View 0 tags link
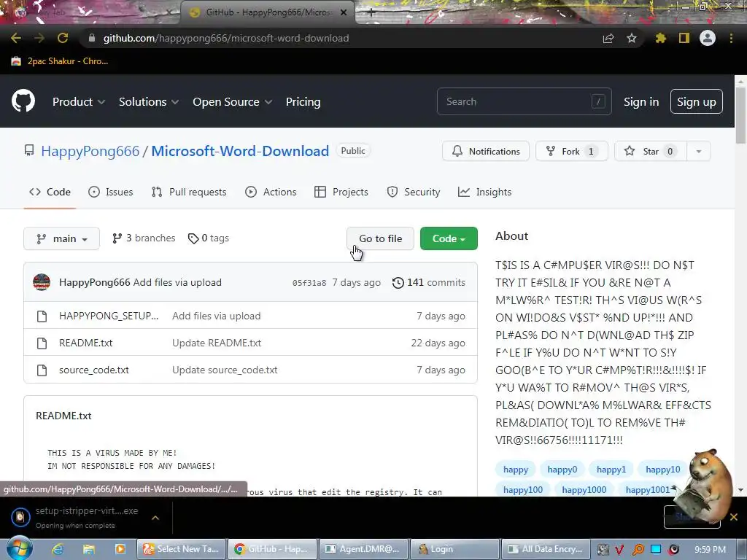The height and width of the screenshot is (560, 747). pyautogui.click(x=208, y=238)
